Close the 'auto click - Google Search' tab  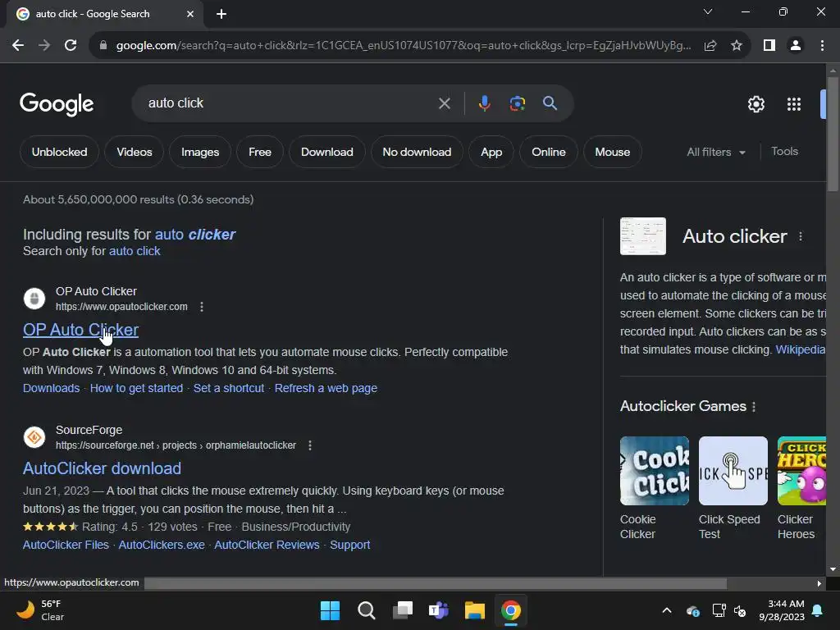coord(190,14)
